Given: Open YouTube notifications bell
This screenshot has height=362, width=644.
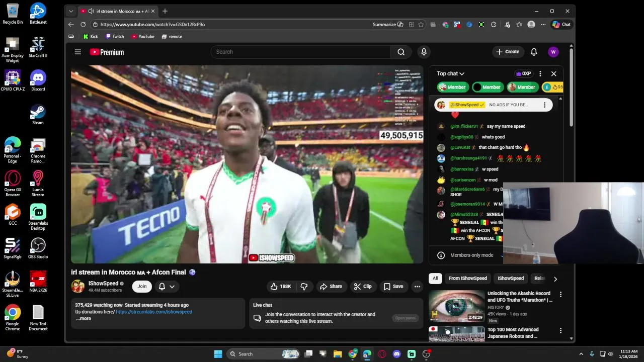Looking at the screenshot, I should 534,52.
